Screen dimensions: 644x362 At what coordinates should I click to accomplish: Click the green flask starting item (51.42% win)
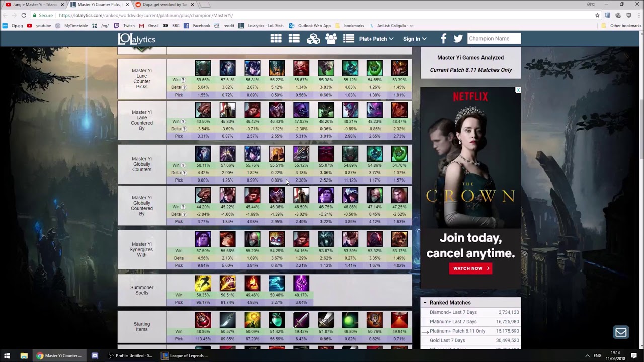277,320
